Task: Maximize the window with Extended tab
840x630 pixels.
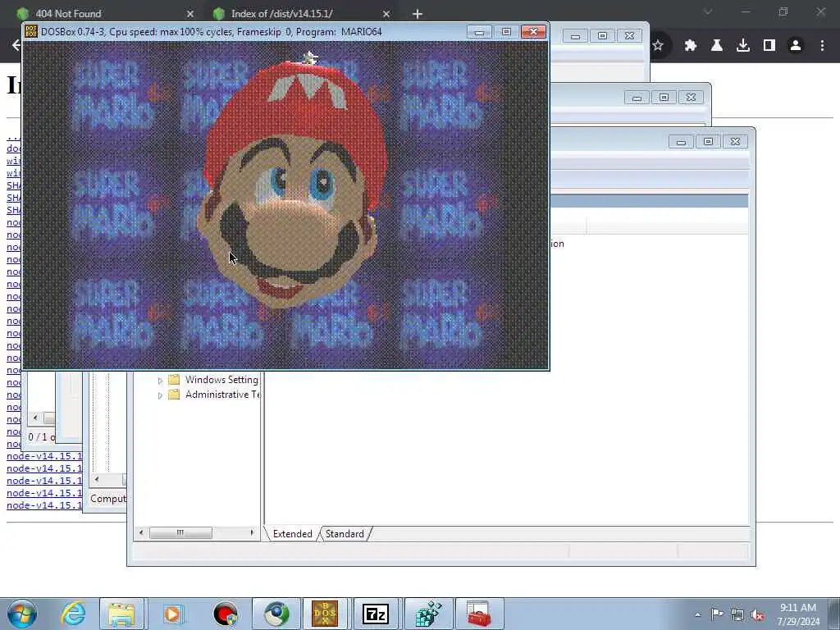Action: point(708,142)
